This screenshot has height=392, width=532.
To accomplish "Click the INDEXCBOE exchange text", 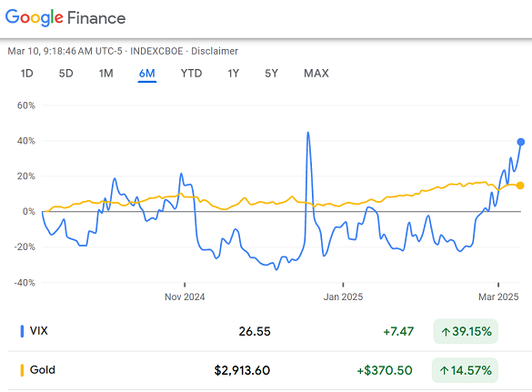I will [156, 51].
